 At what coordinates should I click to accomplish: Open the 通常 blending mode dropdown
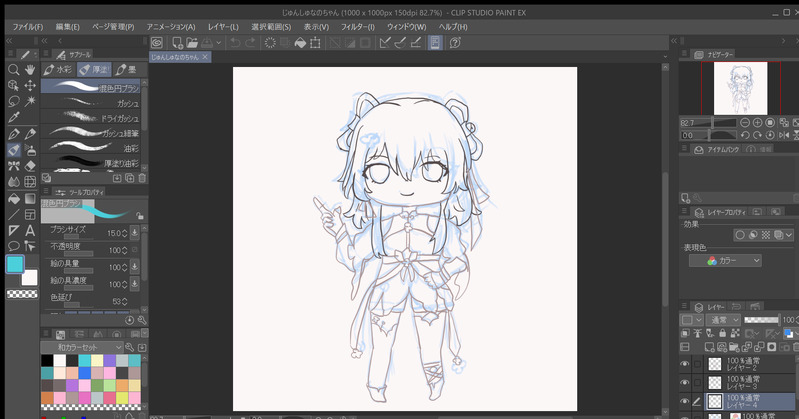pyautogui.click(x=723, y=320)
